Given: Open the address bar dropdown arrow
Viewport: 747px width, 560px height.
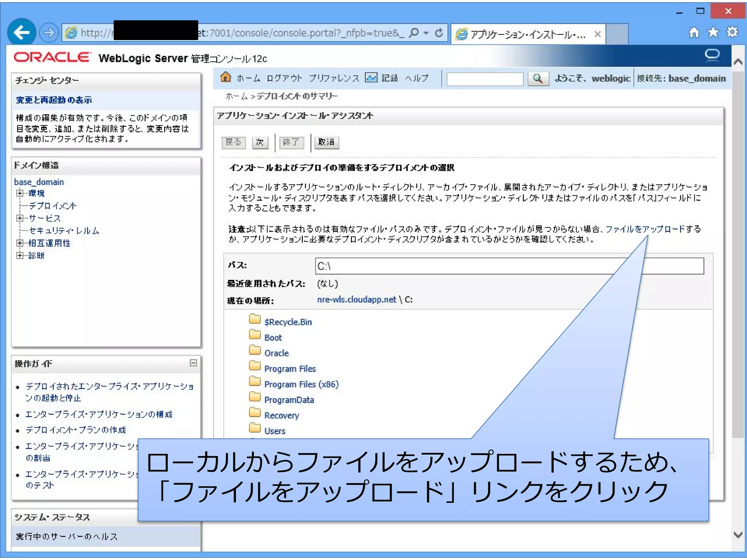Looking at the screenshot, I should (426, 33).
